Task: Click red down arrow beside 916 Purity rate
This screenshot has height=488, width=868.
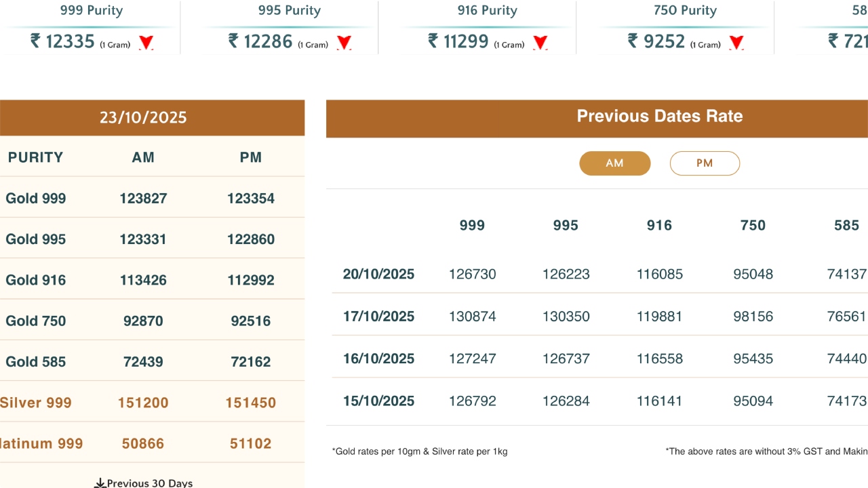Action: point(540,43)
